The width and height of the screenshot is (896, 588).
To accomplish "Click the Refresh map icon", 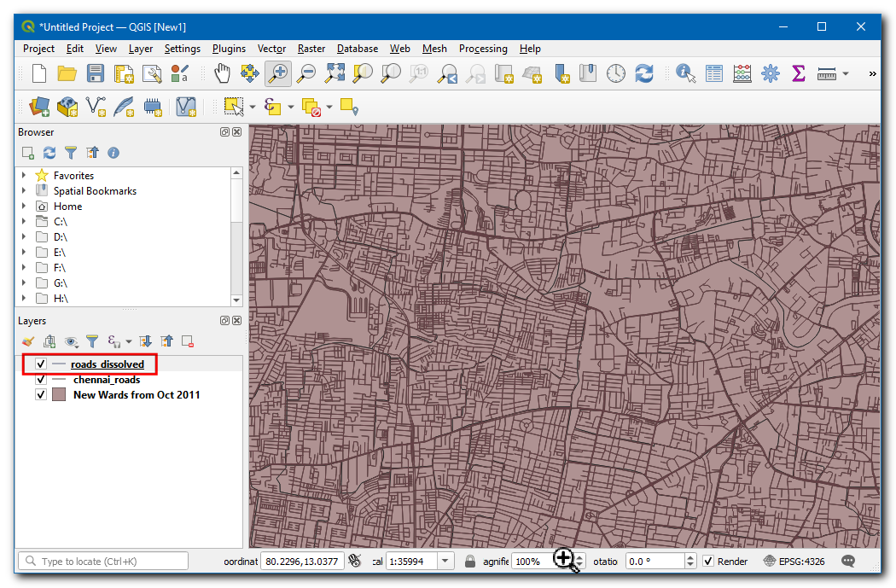I will pos(644,74).
